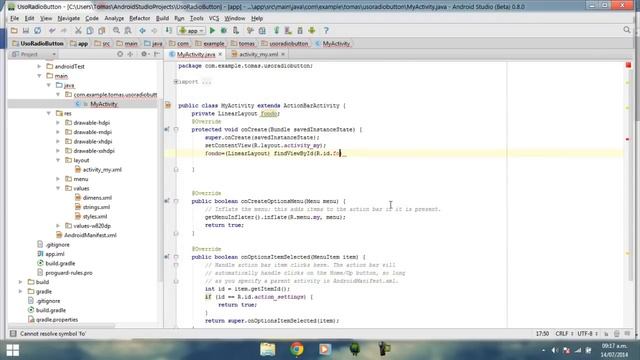The width and height of the screenshot is (640, 360).
Task: Expand the gradle folder
Action: pyautogui.click(x=20, y=291)
